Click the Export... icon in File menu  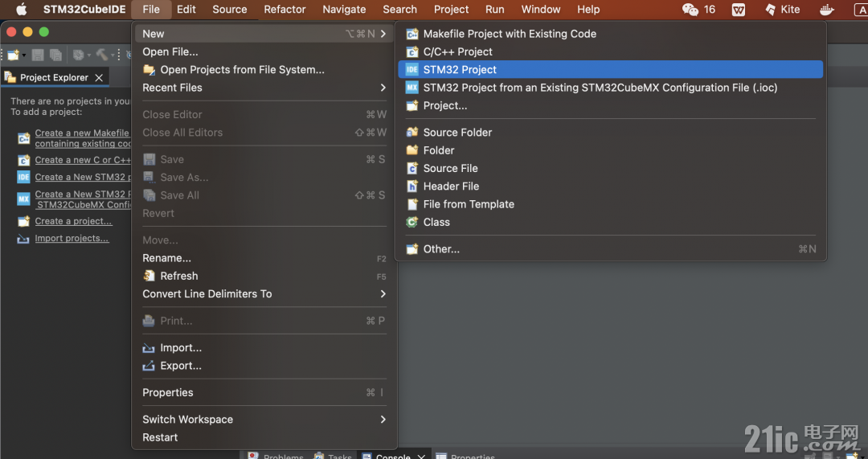[149, 366]
